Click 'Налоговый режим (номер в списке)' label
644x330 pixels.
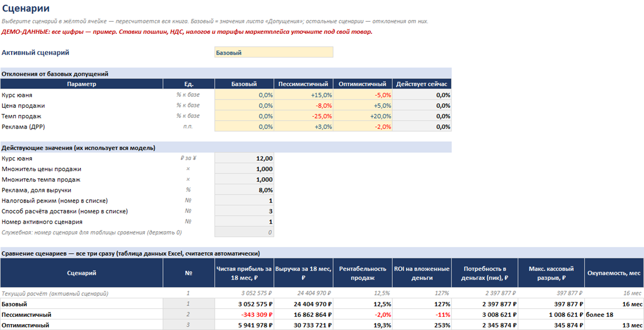click(x=54, y=201)
